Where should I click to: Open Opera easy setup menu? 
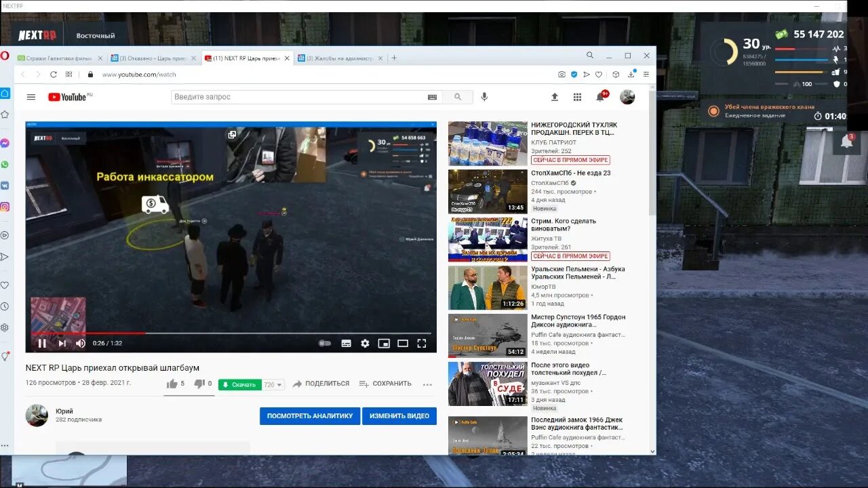[646, 75]
